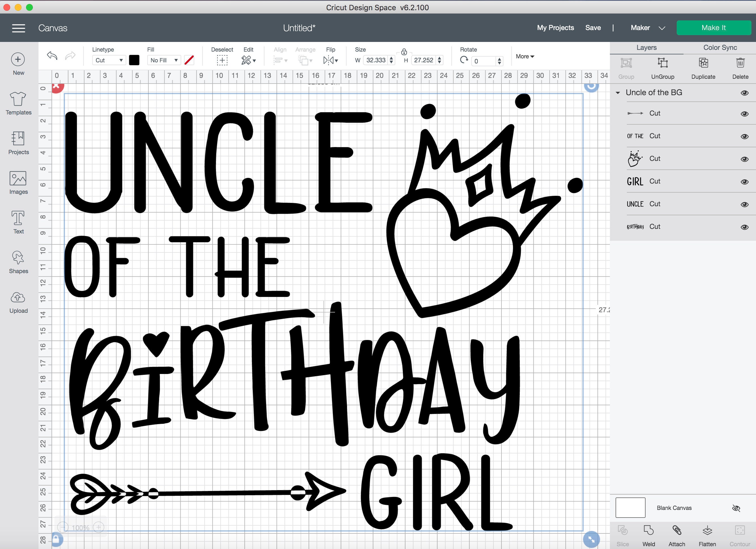Toggle visibility of the GIRL Cut layer
756x549 pixels.
(x=744, y=182)
